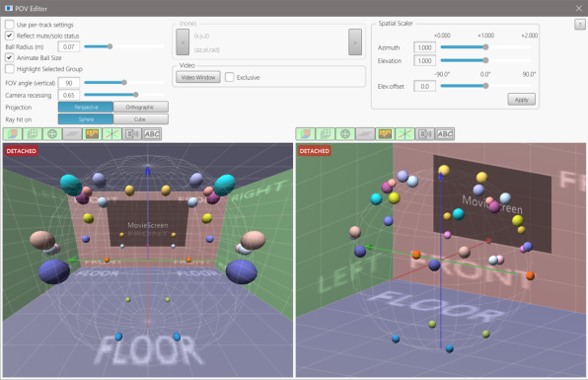
Task: Toggle globe sphere icon in right viewport toolbar
Action: [345, 134]
